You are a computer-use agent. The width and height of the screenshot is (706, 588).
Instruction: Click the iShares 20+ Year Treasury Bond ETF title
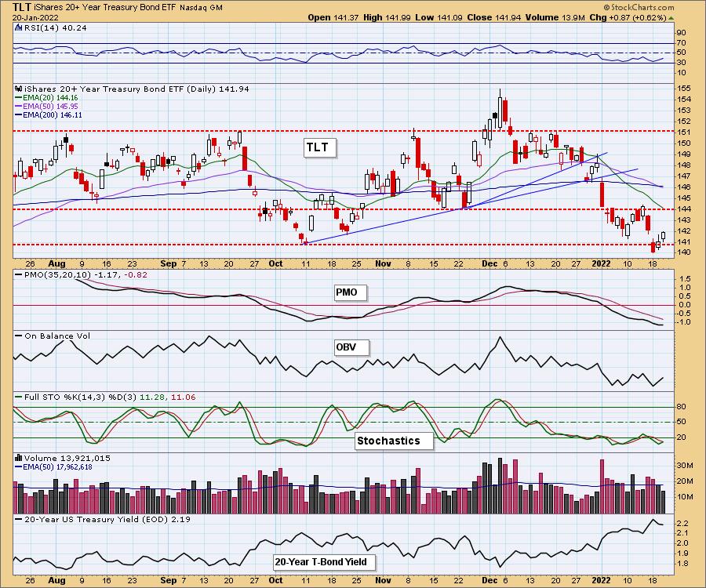tap(105, 8)
